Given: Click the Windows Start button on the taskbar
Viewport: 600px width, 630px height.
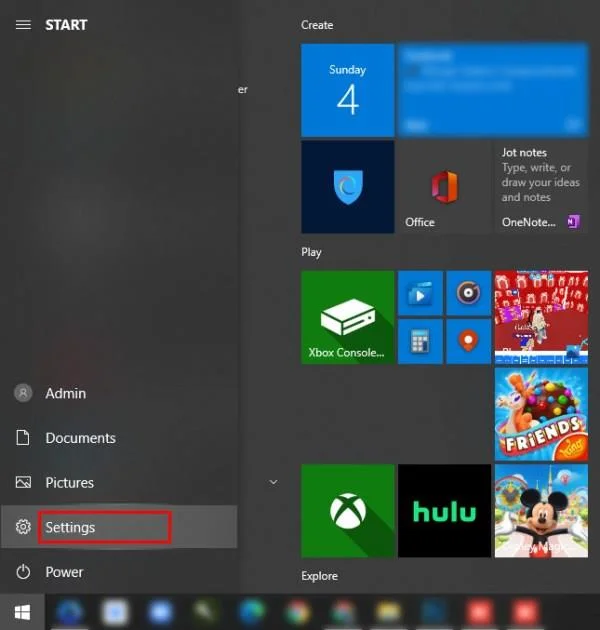Looking at the screenshot, I should (x=23, y=612).
